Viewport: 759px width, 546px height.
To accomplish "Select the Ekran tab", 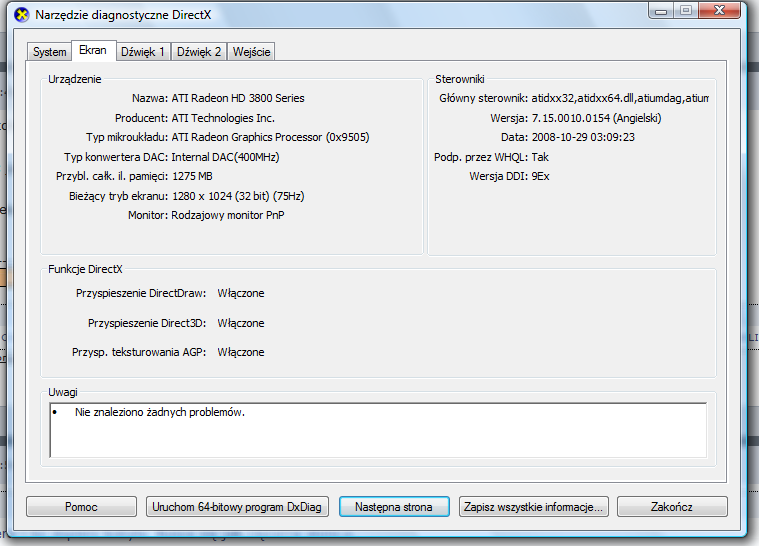I will (x=93, y=51).
